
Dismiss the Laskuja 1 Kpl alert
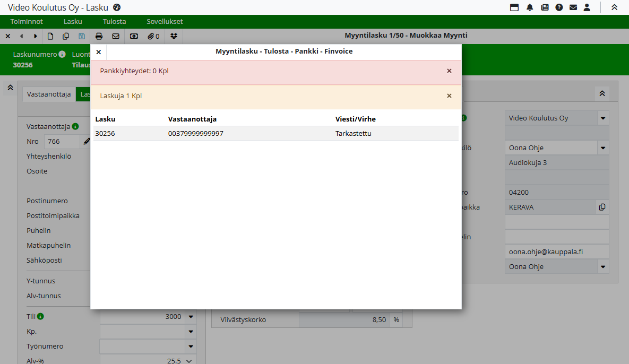[x=449, y=96]
